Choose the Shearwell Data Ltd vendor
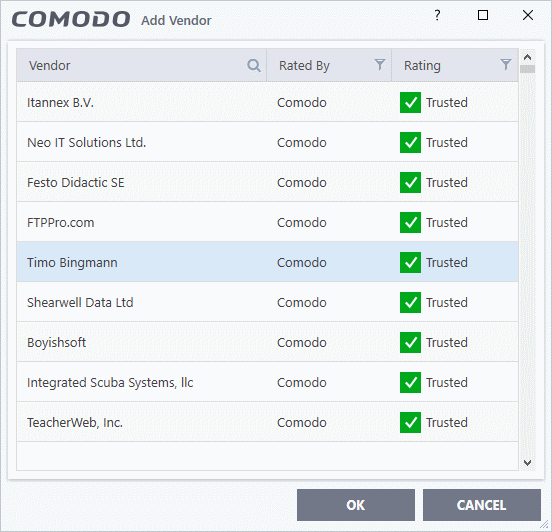 (267, 302)
